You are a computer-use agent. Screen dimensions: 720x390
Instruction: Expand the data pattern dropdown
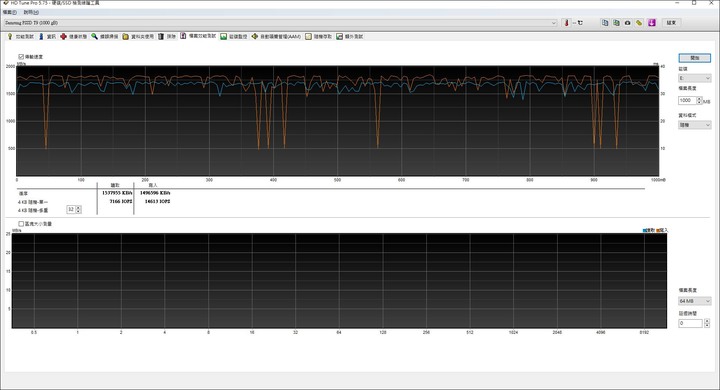695,125
